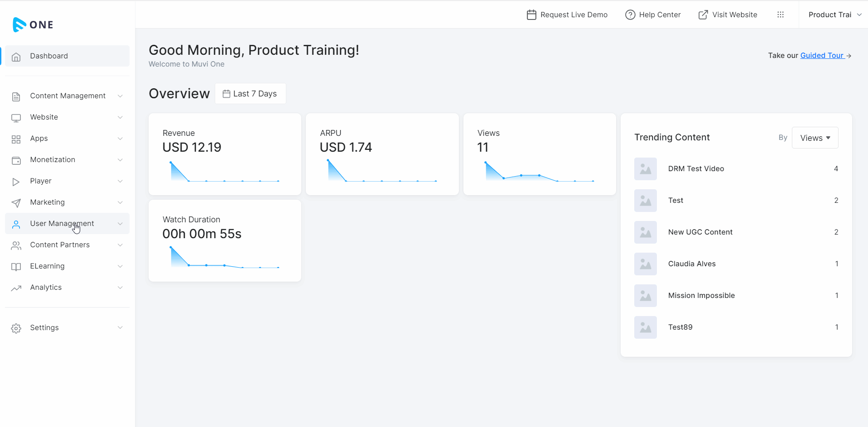The width and height of the screenshot is (868, 427).
Task: Open the Monetization menu
Action: point(67,159)
